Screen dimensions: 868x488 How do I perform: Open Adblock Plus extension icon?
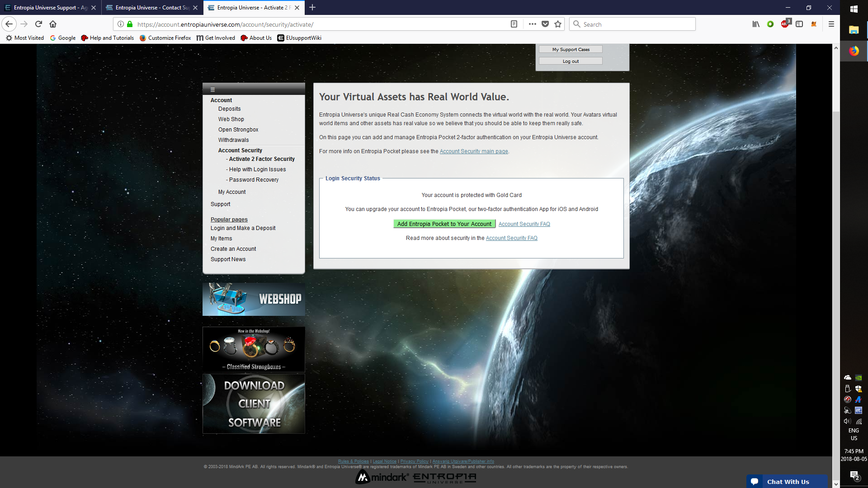coord(785,24)
